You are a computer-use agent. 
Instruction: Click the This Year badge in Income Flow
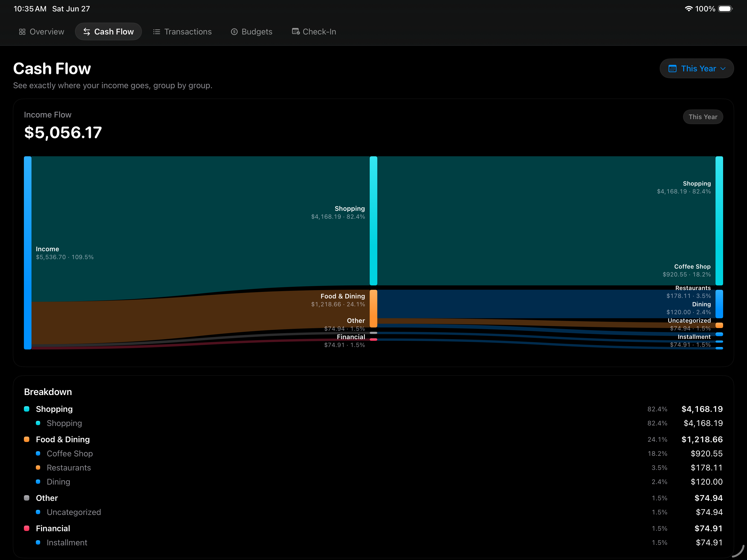(703, 117)
